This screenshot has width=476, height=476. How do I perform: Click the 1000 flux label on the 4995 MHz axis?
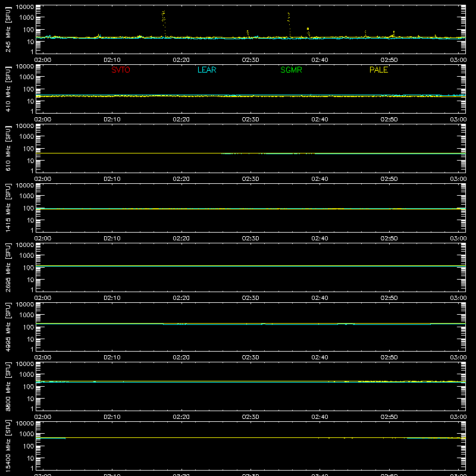point(27,315)
